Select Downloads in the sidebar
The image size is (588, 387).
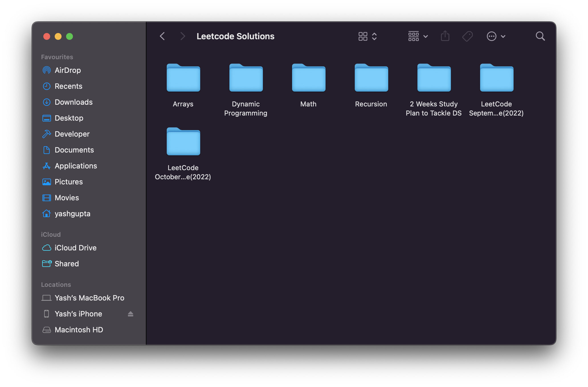click(73, 102)
